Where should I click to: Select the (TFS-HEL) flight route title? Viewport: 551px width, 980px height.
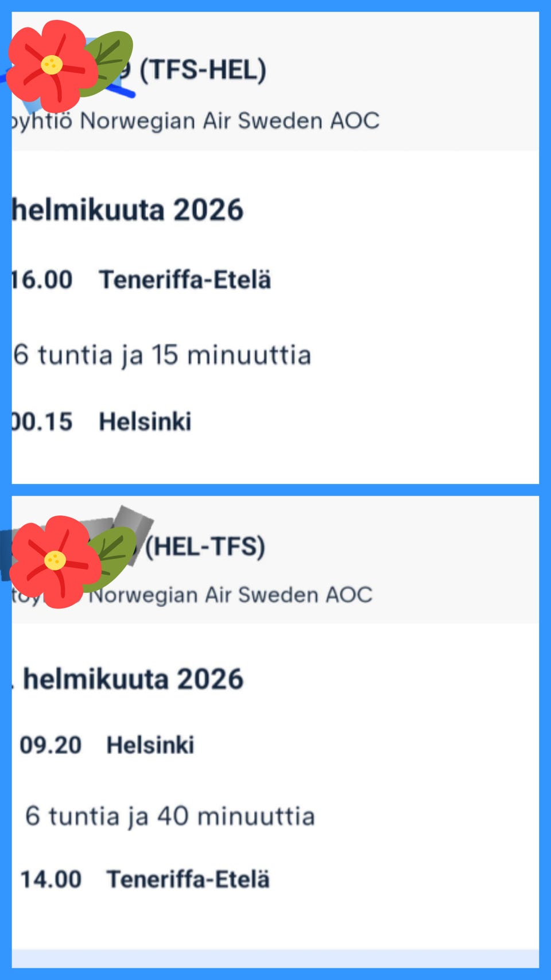(203, 71)
